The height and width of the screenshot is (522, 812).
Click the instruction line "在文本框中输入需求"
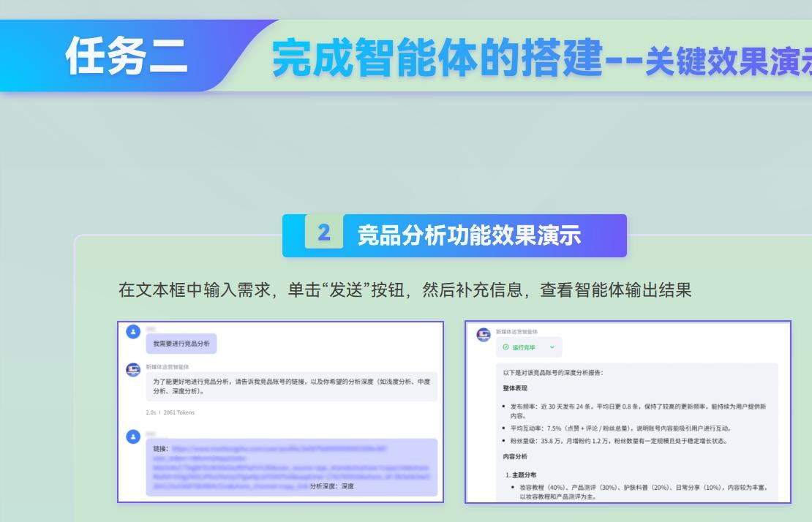tap(405, 290)
